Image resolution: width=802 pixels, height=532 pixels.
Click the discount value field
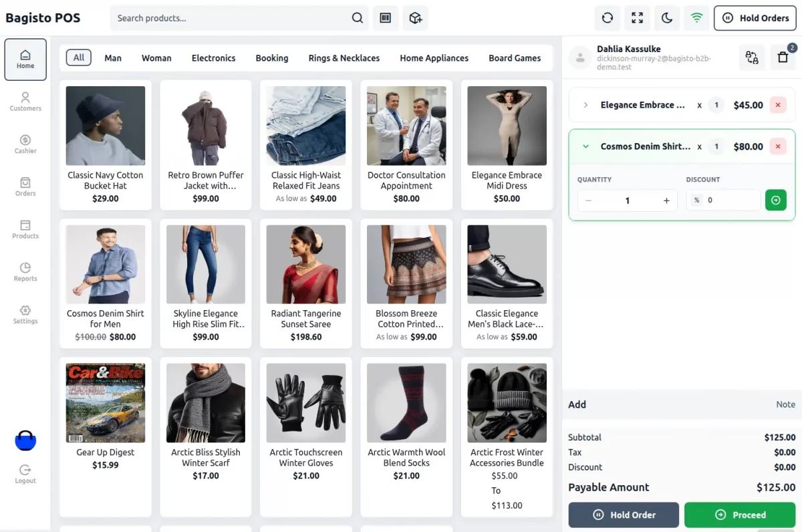[732, 200]
